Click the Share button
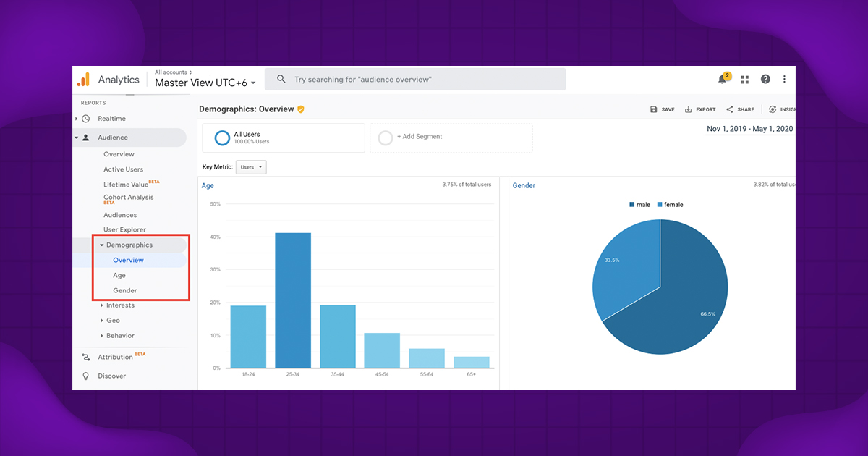Screen dimensions: 868x456 [x=740, y=109]
